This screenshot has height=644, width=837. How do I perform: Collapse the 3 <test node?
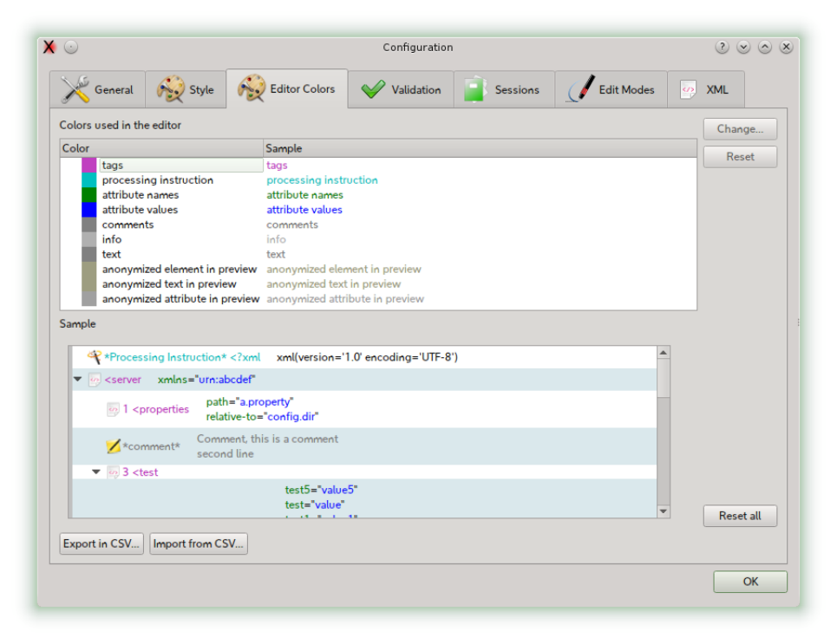[x=96, y=472]
